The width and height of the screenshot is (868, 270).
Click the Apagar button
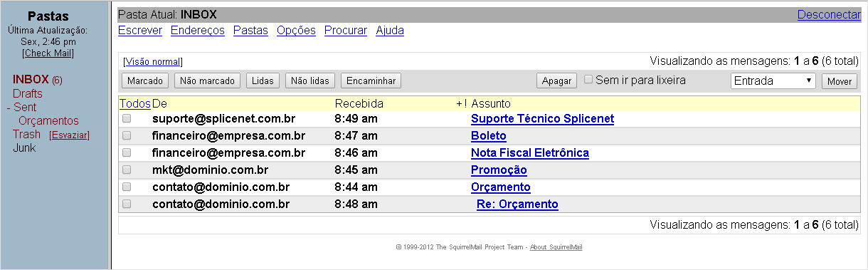556,81
